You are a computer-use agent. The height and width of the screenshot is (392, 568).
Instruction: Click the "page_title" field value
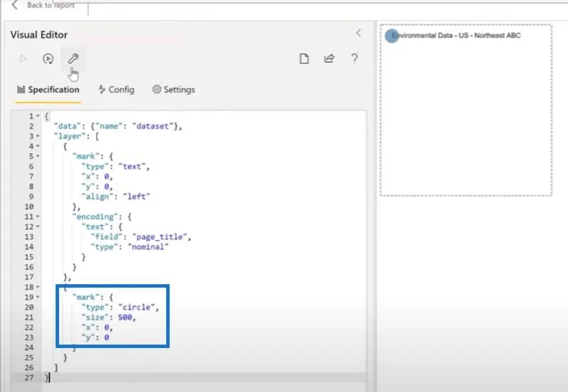(x=160, y=236)
